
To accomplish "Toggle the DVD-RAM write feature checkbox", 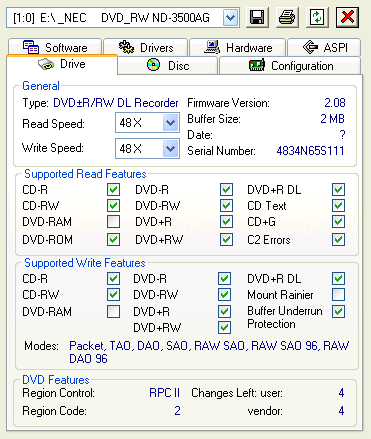I will (x=113, y=312).
